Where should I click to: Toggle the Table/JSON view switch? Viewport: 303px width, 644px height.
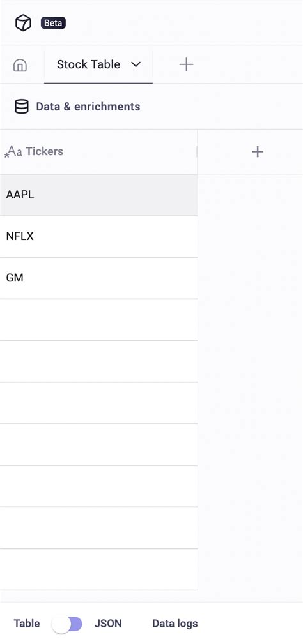(x=67, y=624)
